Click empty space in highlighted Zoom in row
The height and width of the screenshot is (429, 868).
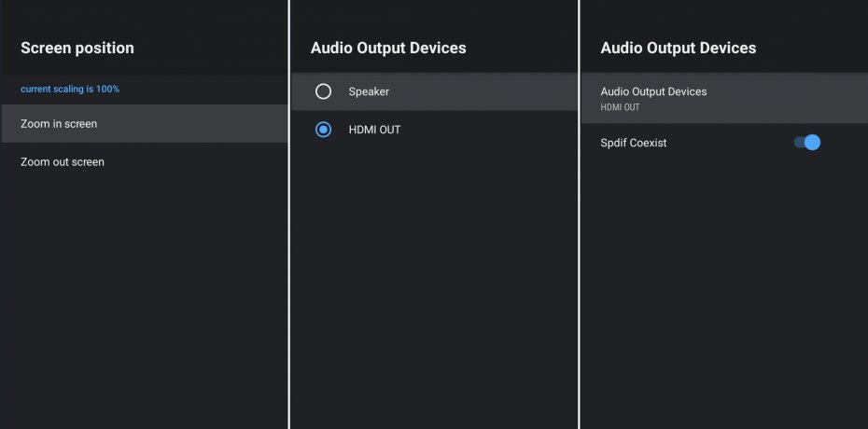pyautogui.click(x=205, y=123)
